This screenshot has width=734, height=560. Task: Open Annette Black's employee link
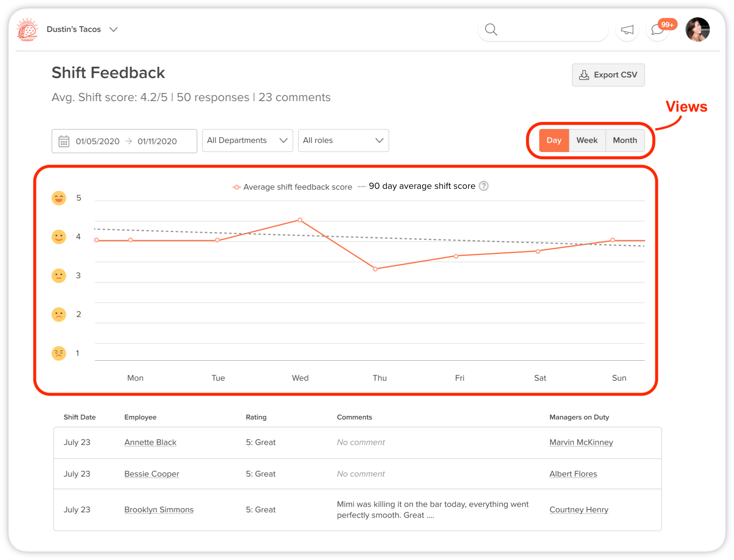click(x=150, y=442)
